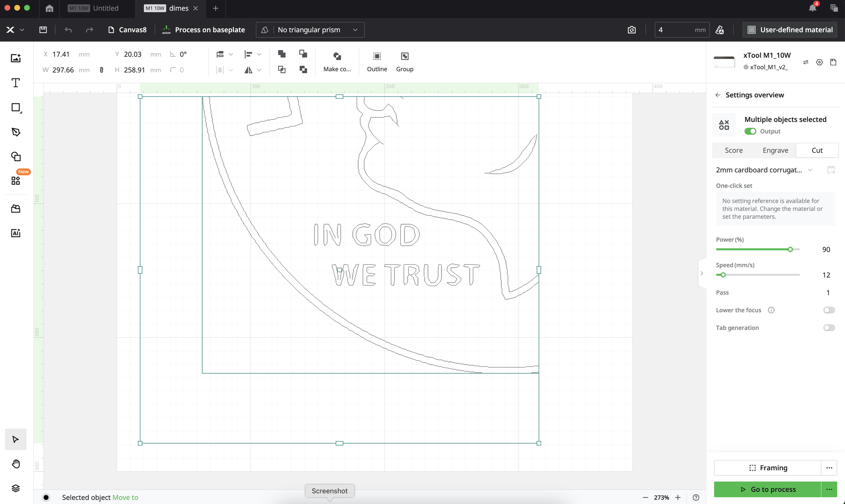Open the Shapes library tool
845x504 pixels.
pyautogui.click(x=16, y=156)
